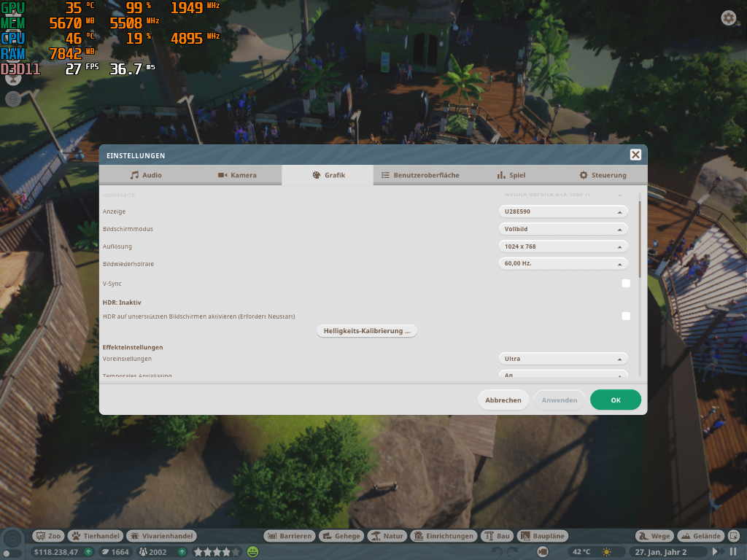Screen dimensions: 747x560
Task: Open the gear settings icon top right
Action: (729, 18)
